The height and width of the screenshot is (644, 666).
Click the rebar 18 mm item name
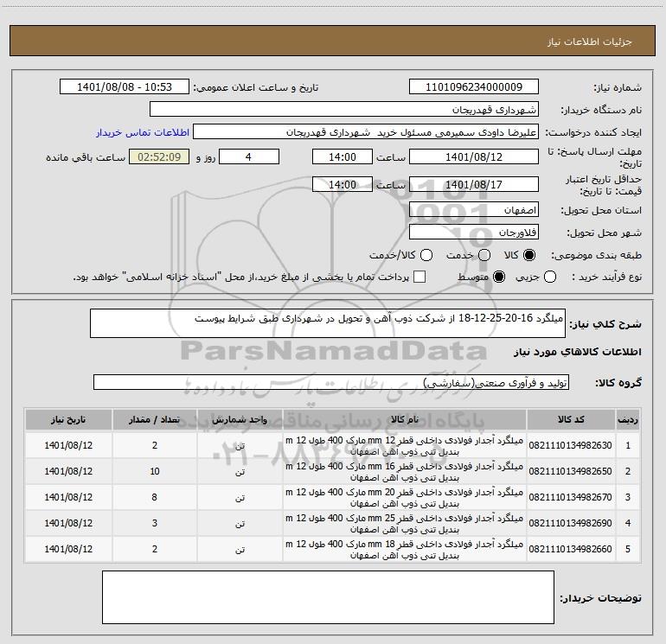pyautogui.click(x=405, y=549)
